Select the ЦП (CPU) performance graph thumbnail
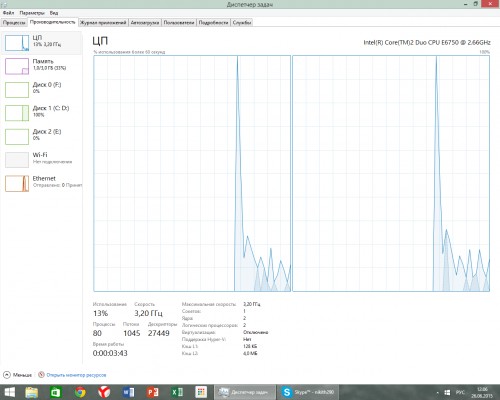 point(17,43)
